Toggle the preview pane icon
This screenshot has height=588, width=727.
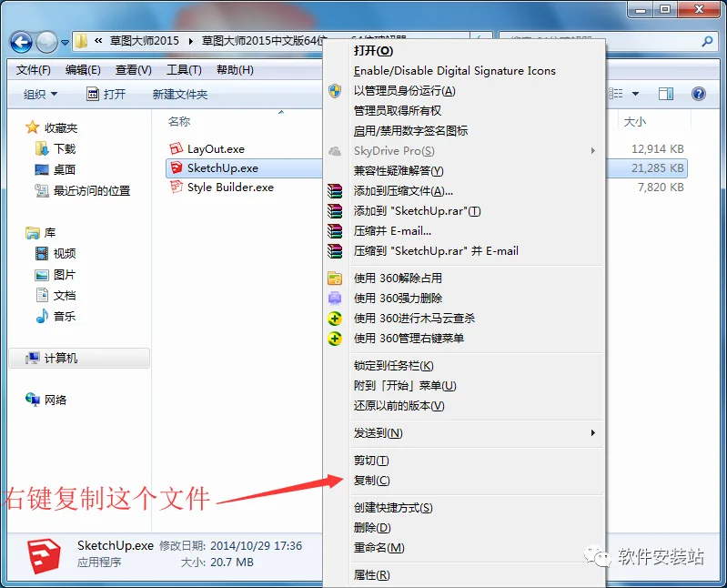[x=666, y=94]
